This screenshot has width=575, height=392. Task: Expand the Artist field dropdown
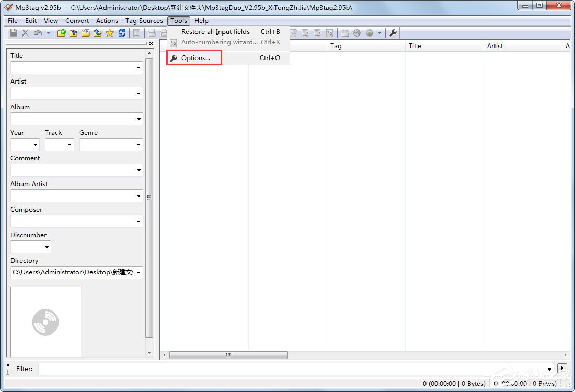139,94
